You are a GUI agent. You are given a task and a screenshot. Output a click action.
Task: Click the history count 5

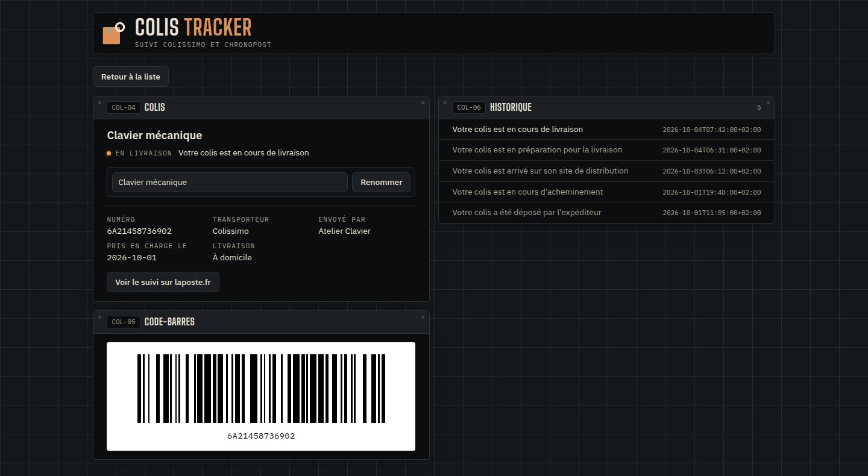(759, 108)
